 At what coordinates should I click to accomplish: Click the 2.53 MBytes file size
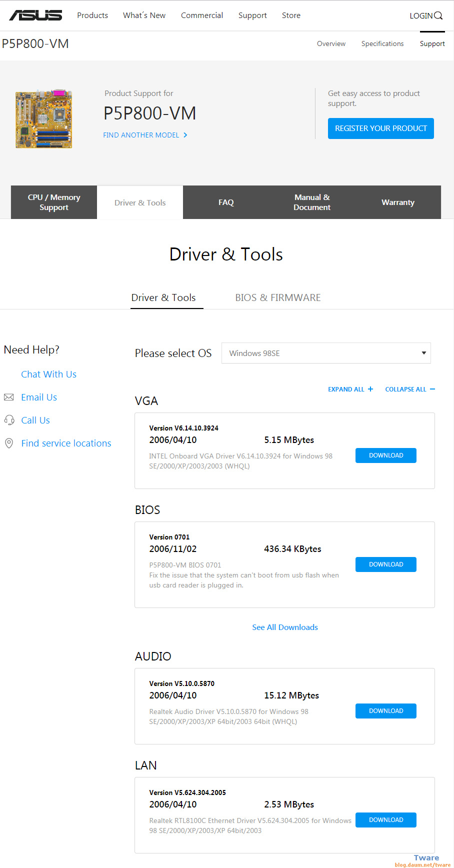point(289,804)
